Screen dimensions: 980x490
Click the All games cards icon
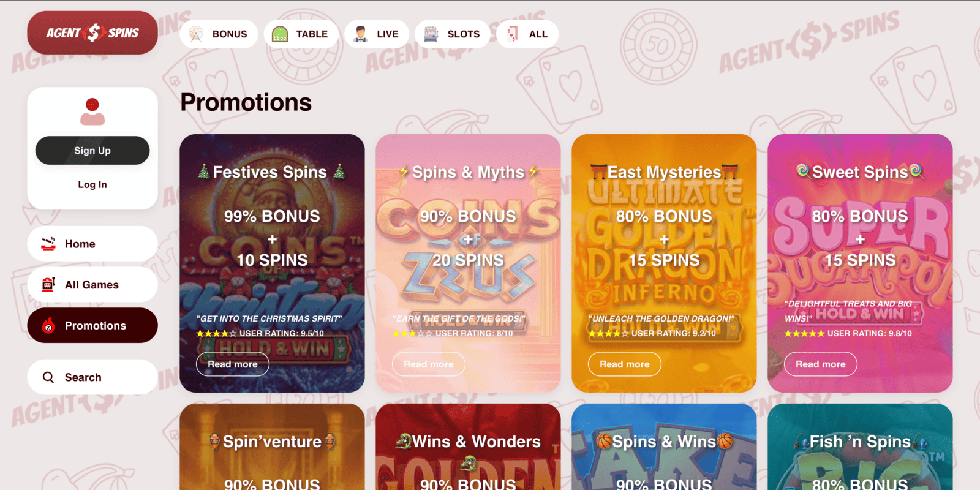coord(513,34)
